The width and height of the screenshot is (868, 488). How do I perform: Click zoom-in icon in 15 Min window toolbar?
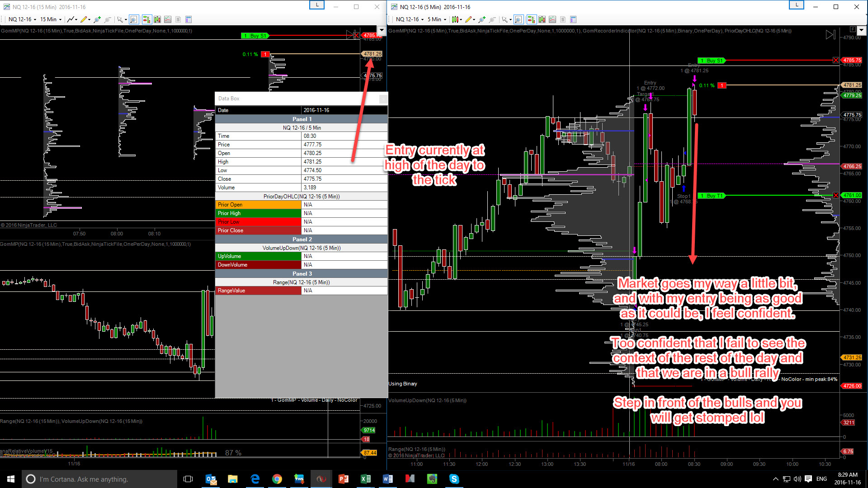tap(97, 19)
